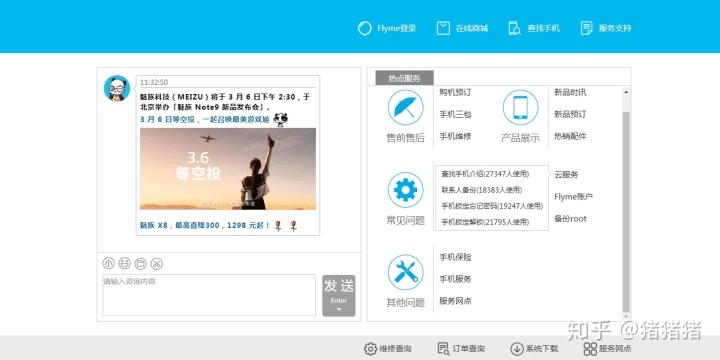Open the 购机预订 link
This screenshot has height=360, width=720.
(455, 92)
